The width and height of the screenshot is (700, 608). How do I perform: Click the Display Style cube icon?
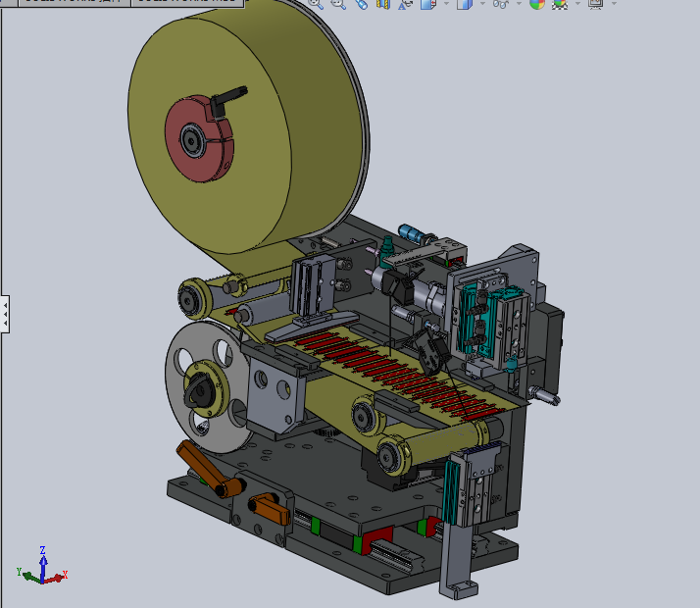(x=465, y=4)
